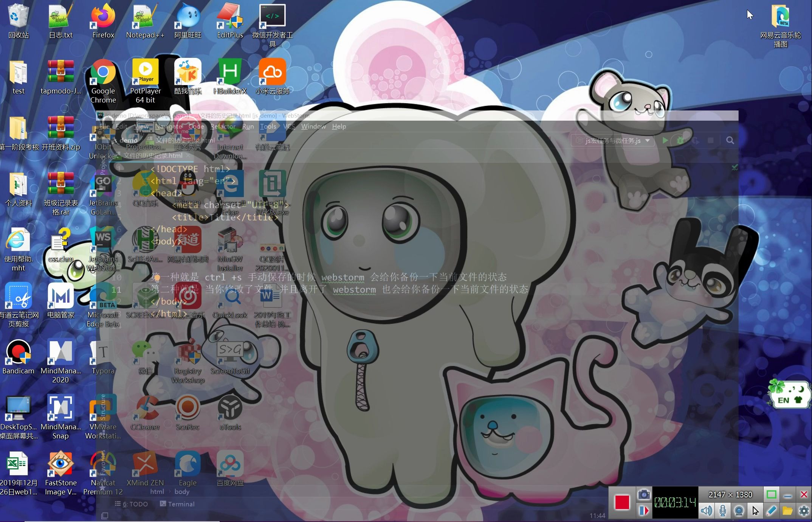Click the green Run arrow in WebStorm
812x522 pixels.
click(x=665, y=140)
